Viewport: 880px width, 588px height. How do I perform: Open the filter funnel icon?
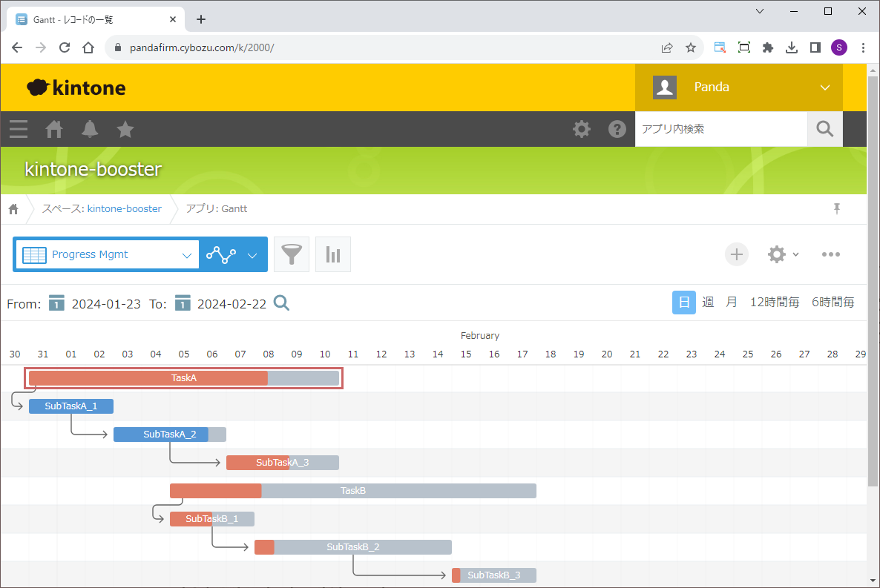(x=292, y=254)
